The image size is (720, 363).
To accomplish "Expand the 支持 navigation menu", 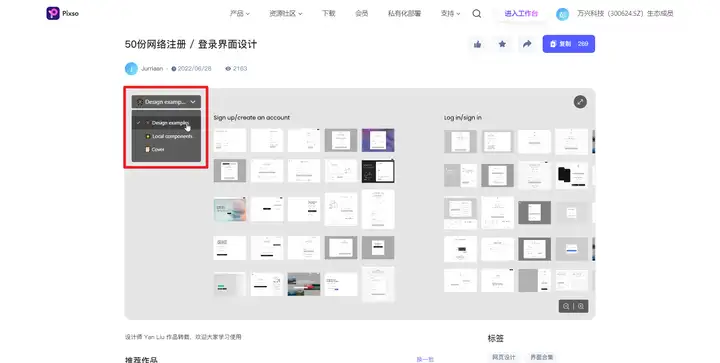I will coord(450,14).
